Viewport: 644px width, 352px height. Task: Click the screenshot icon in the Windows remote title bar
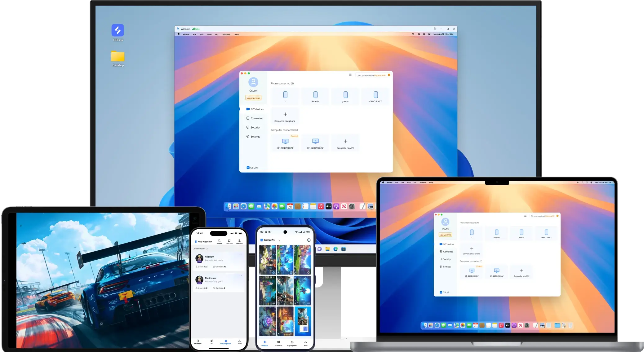pyautogui.click(x=435, y=29)
